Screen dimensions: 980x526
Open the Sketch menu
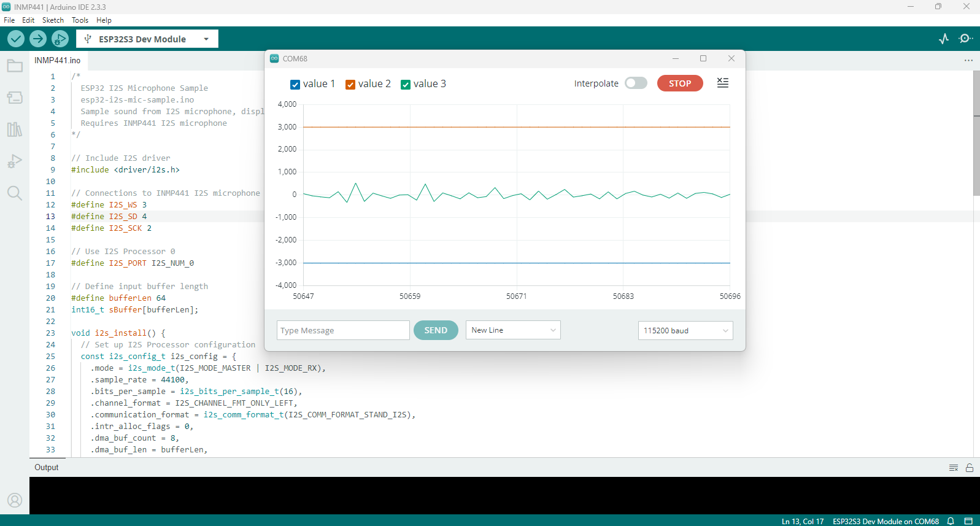point(53,20)
